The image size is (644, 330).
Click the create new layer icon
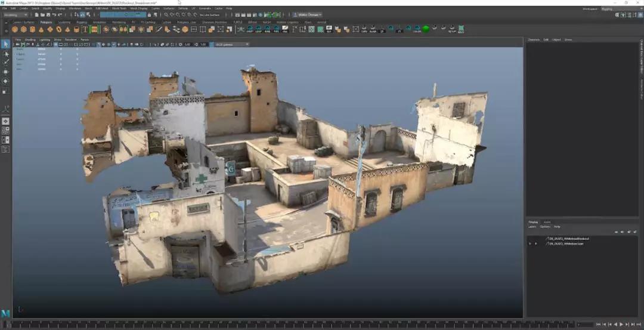pyautogui.click(x=629, y=232)
